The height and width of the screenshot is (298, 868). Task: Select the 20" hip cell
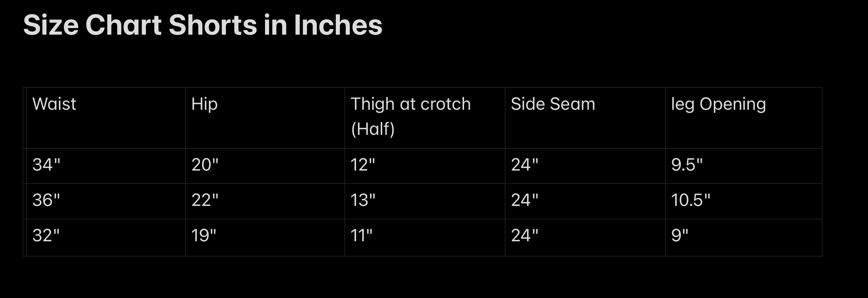[205, 165]
